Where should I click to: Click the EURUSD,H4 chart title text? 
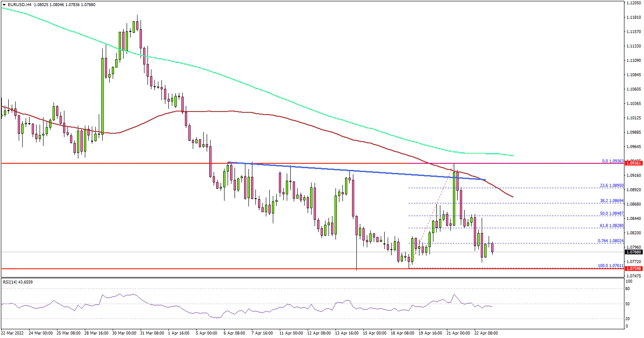[19, 4]
